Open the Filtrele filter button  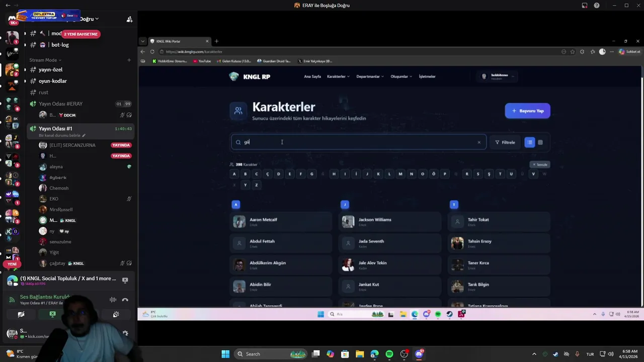point(505,142)
